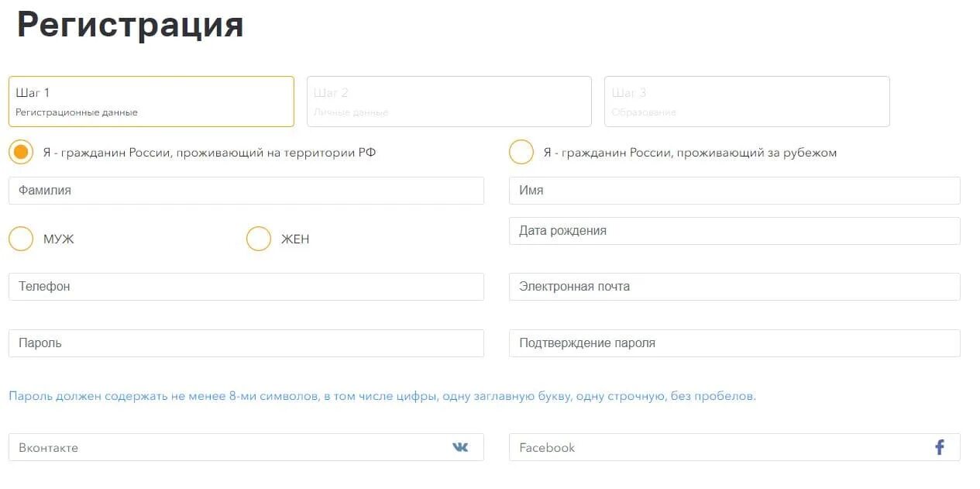Click the Facebook logo icon
This screenshot has height=489, width=980.
(x=940, y=447)
